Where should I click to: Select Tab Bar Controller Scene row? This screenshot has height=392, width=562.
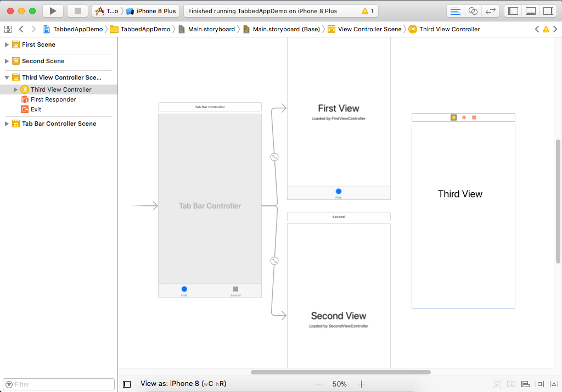tap(58, 124)
